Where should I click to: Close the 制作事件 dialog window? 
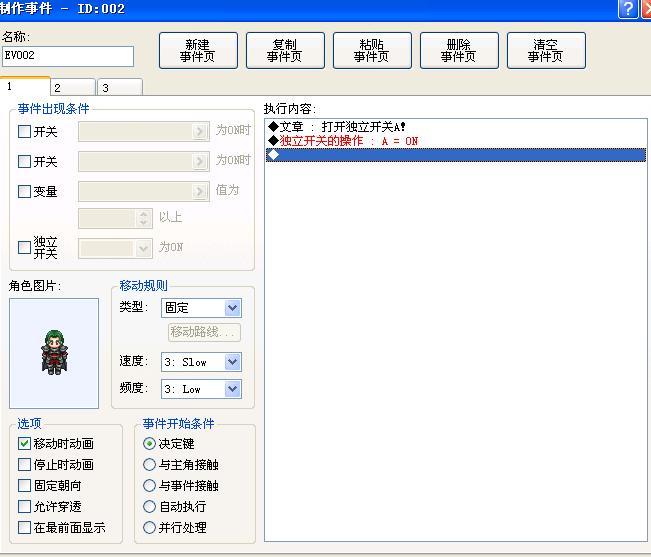(646, 8)
